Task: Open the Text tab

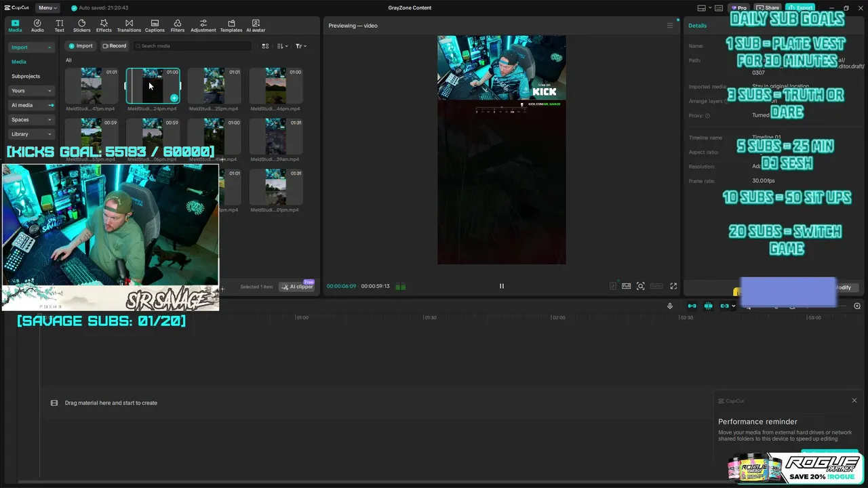Action: [x=60, y=26]
